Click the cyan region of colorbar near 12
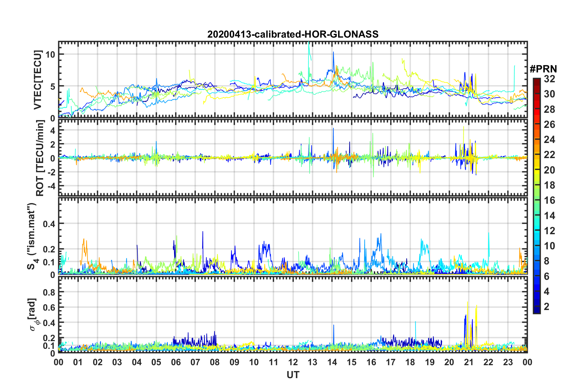The width and height of the screenshot is (586, 392). [x=536, y=231]
